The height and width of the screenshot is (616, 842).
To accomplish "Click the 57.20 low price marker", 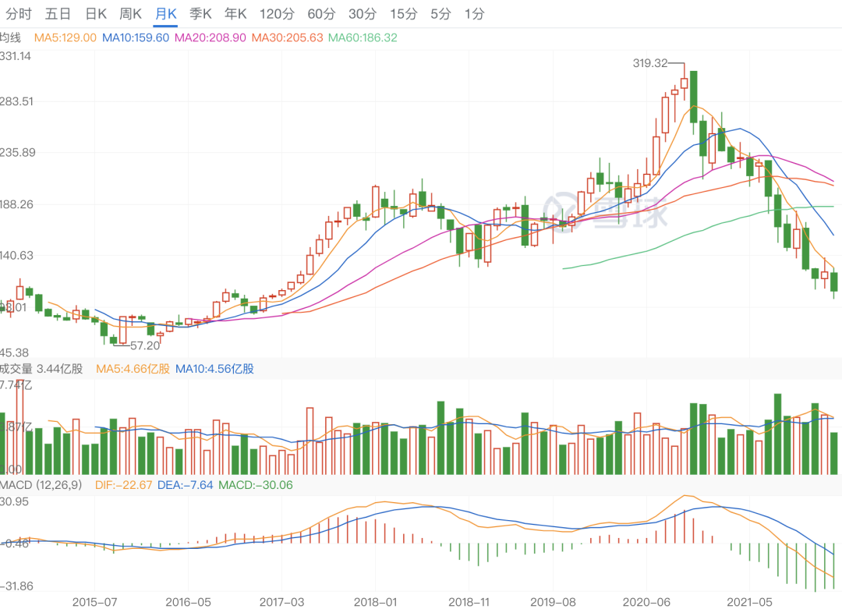I will point(145,345).
